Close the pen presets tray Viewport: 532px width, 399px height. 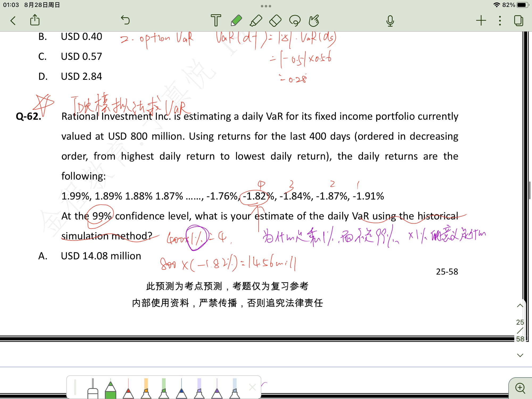[x=252, y=387]
